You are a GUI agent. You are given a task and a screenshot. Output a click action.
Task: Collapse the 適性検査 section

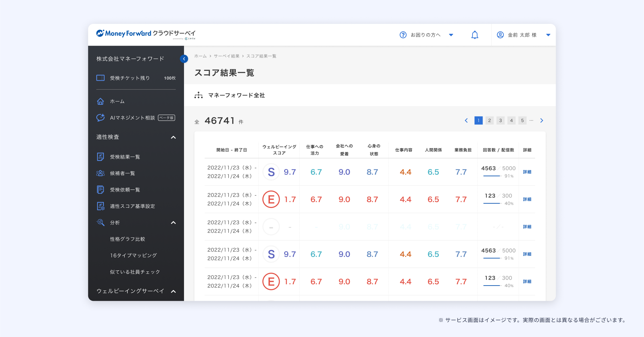coord(174,137)
